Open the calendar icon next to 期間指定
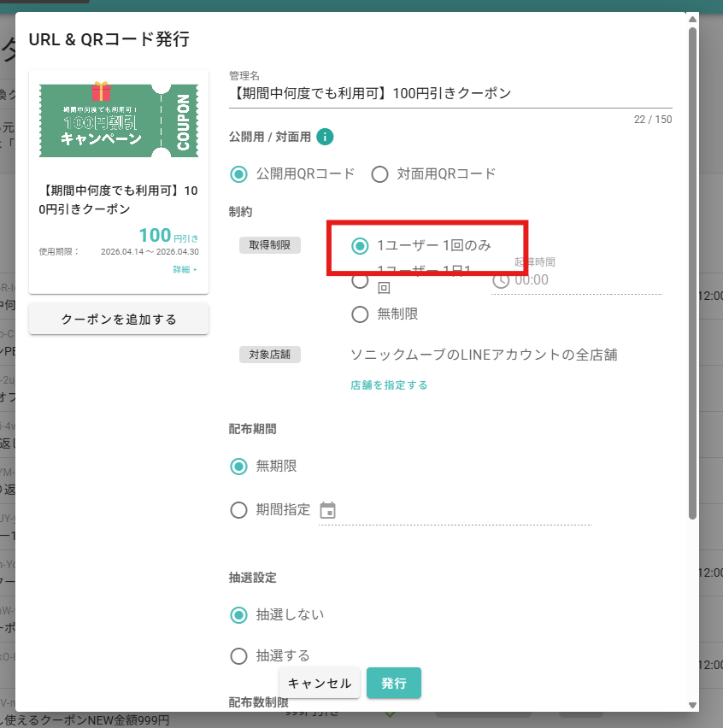 (327, 510)
